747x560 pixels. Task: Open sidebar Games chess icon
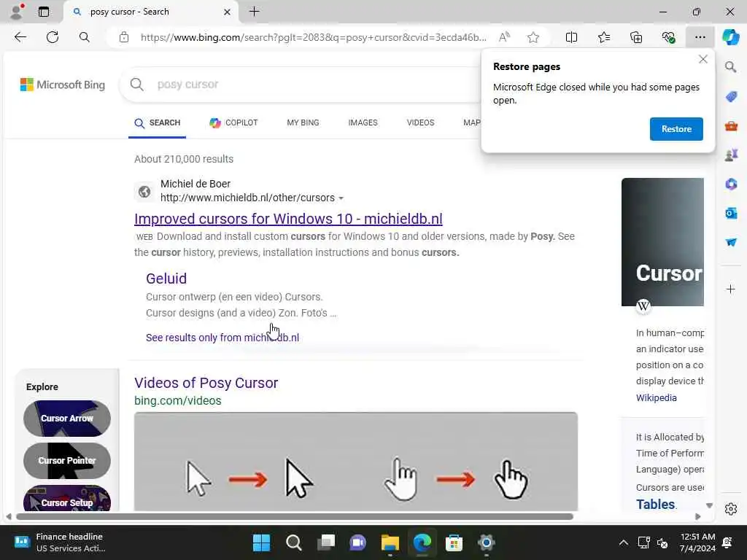pyautogui.click(x=731, y=155)
